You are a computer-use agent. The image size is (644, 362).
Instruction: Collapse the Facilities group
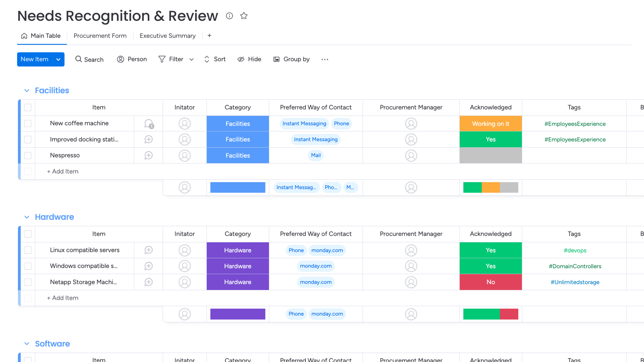pos(27,90)
